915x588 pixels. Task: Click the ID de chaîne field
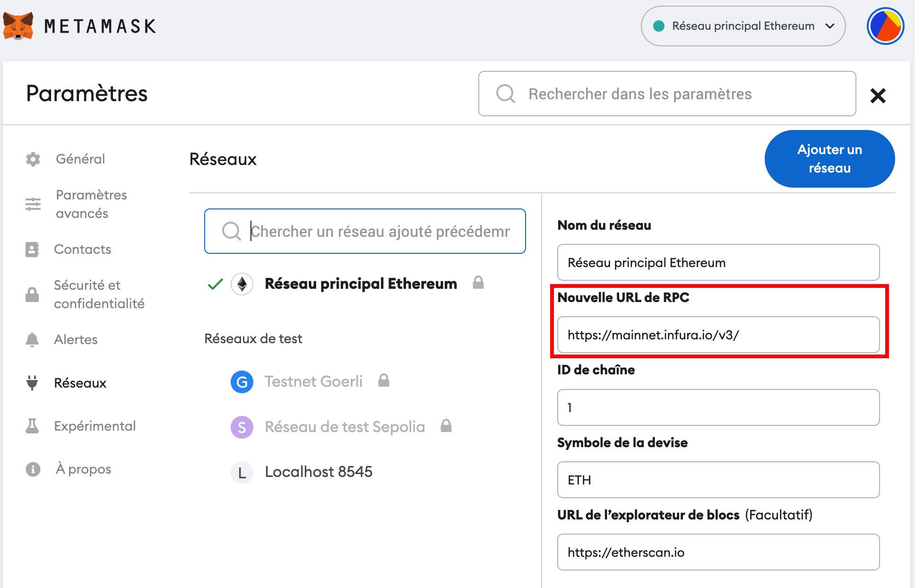[718, 407]
